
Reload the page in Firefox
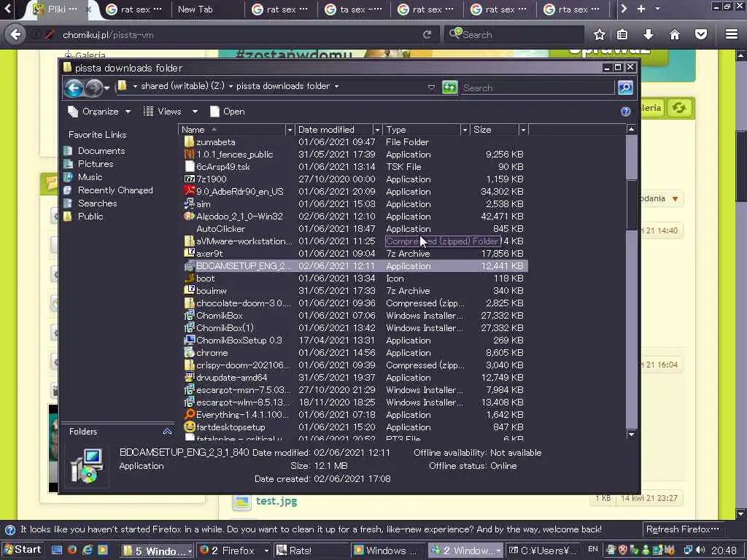pos(427,34)
